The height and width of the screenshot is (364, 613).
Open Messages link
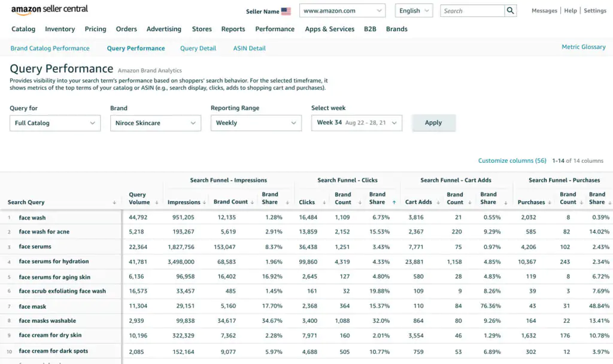(x=544, y=11)
